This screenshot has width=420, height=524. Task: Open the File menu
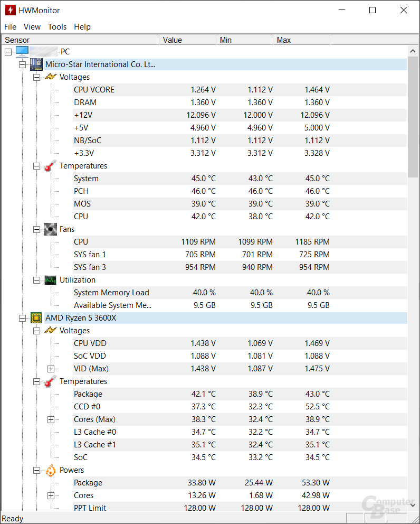(x=10, y=27)
